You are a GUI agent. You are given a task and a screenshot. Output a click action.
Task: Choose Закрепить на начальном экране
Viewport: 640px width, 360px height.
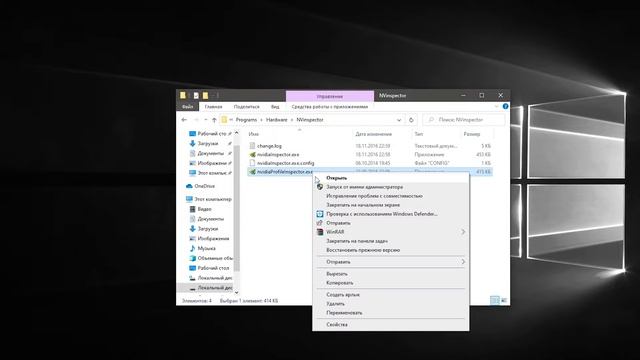tap(391, 205)
